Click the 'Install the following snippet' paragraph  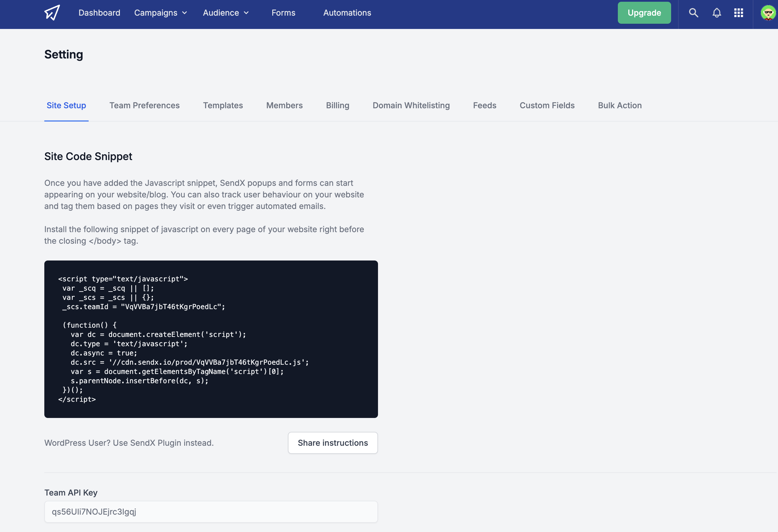[x=204, y=235]
